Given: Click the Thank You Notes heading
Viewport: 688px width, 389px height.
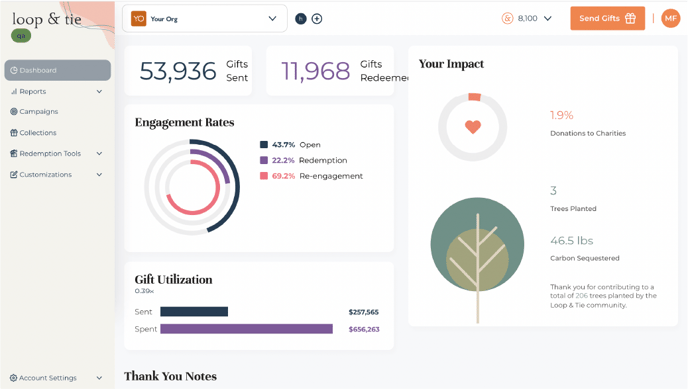Looking at the screenshot, I should [170, 376].
